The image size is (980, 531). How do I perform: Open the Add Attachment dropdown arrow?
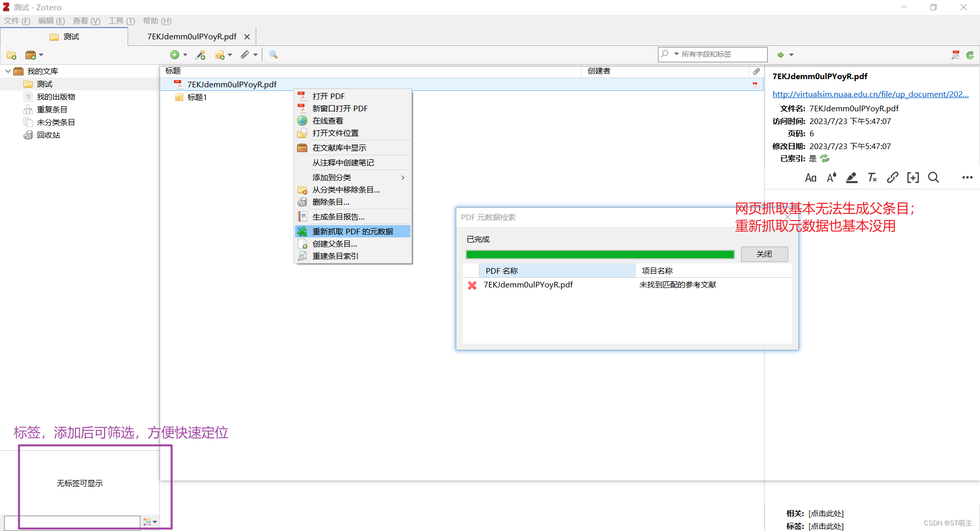point(255,55)
